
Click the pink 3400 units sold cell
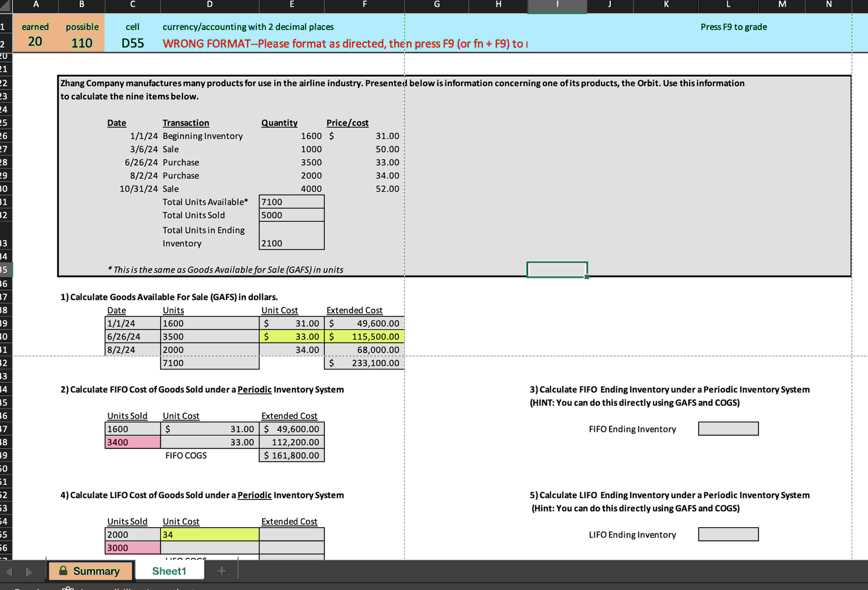133,442
